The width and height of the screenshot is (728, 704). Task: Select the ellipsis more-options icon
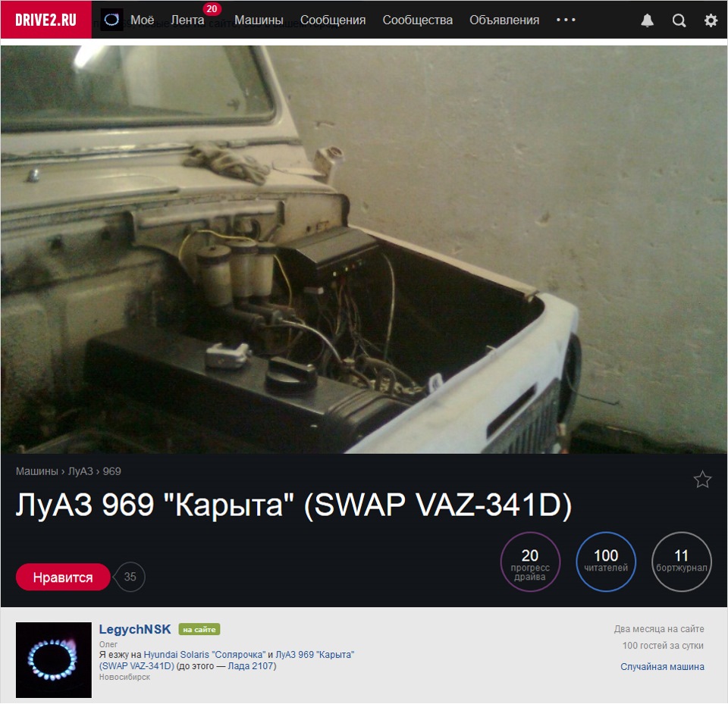[566, 20]
